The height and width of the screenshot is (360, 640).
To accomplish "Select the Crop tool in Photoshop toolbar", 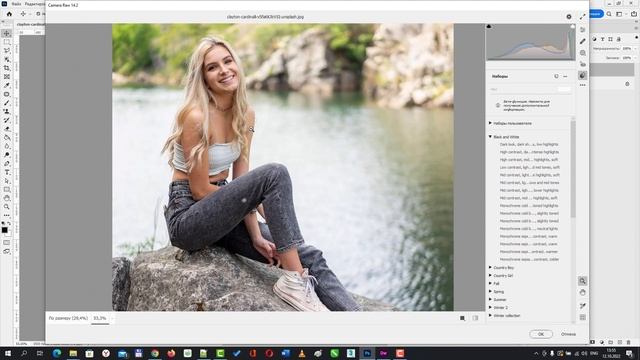I will [x=7, y=68].
